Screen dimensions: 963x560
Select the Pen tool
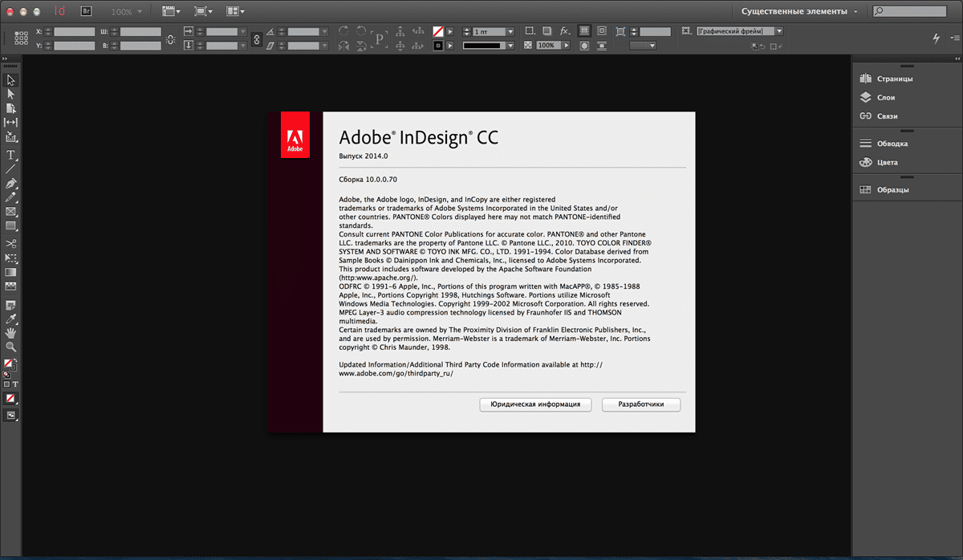[11, 184]
